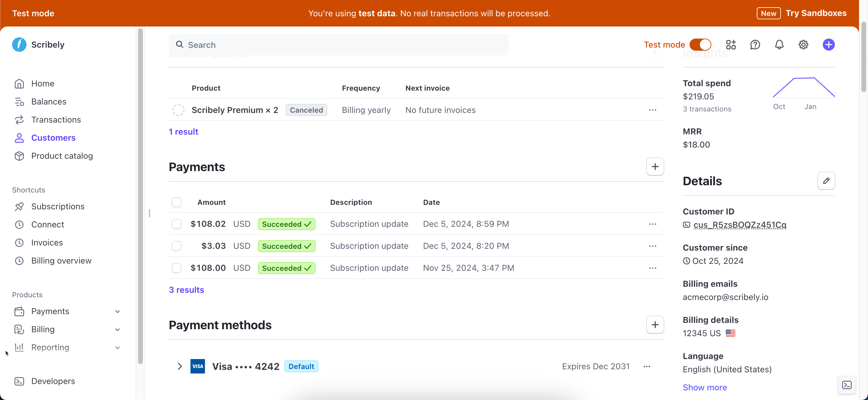Edit customer details with pencil icon
Viewport: 868px width, 400px height.
click(826, 181)
